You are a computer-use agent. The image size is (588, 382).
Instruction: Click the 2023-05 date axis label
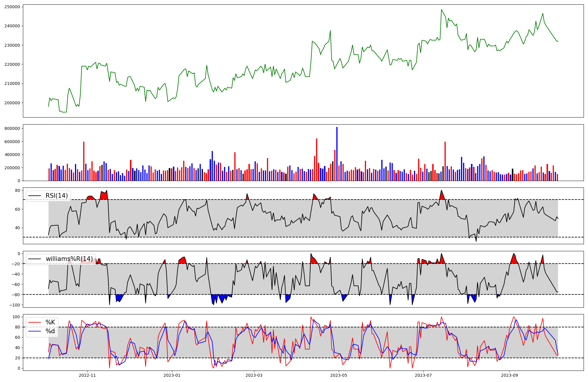tap(339, 375)
